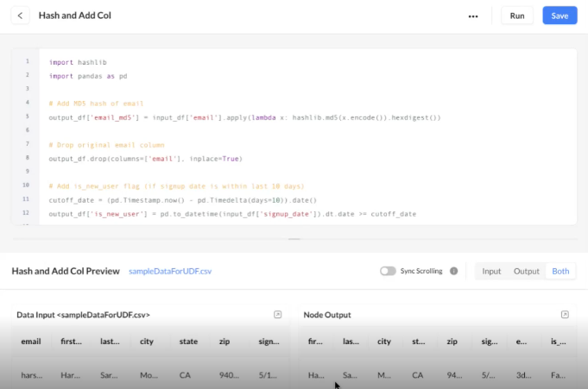The width and height of the screenshot is (588, 389).
Task: Toggle Sync Scrolling switch
Action: (388, 271)
